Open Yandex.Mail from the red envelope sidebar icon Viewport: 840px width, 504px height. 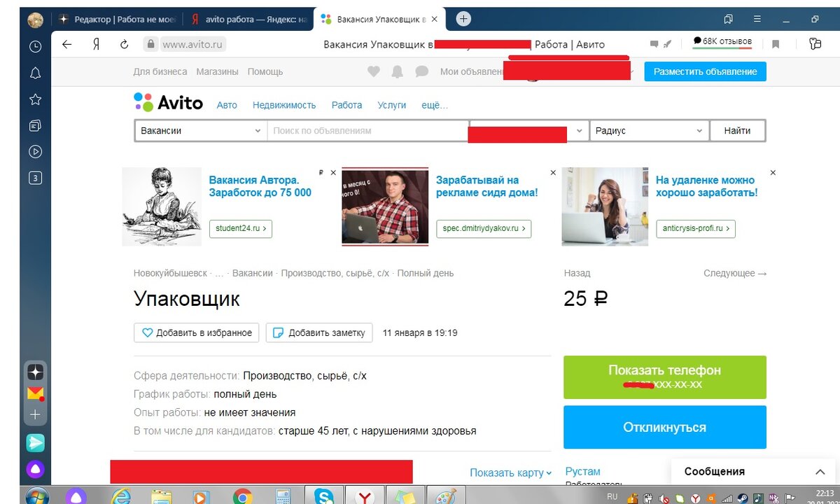(35, 393)
